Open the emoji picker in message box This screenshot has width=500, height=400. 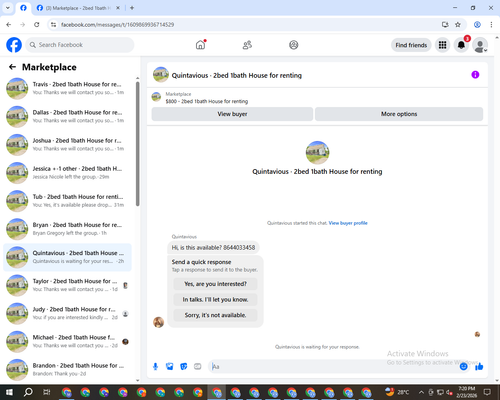[463, 367]
